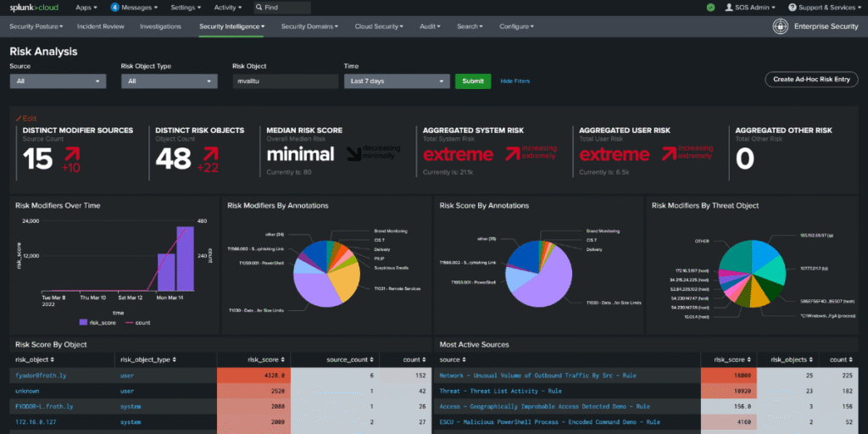Open the Messages notification badge

click(x=114, y=8)
